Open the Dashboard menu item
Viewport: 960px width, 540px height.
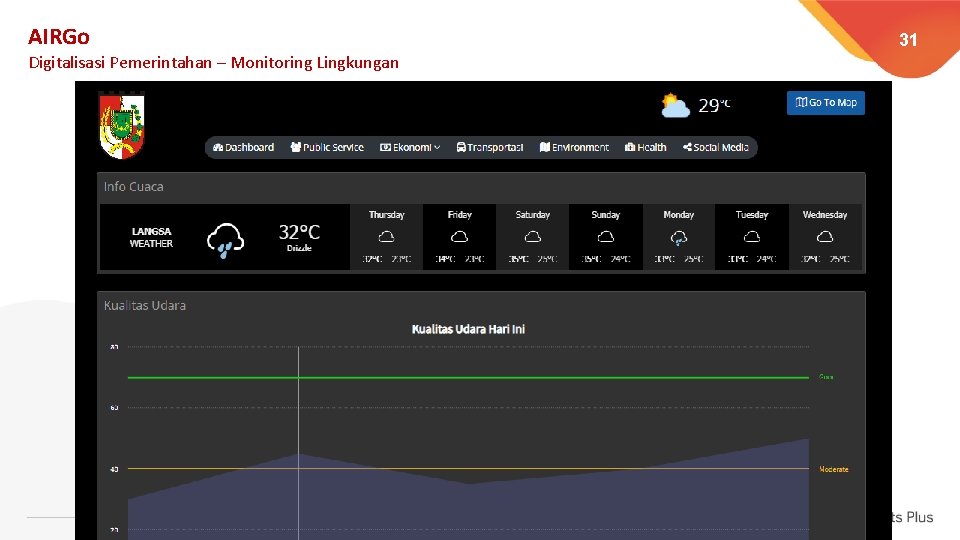(243, 148)
